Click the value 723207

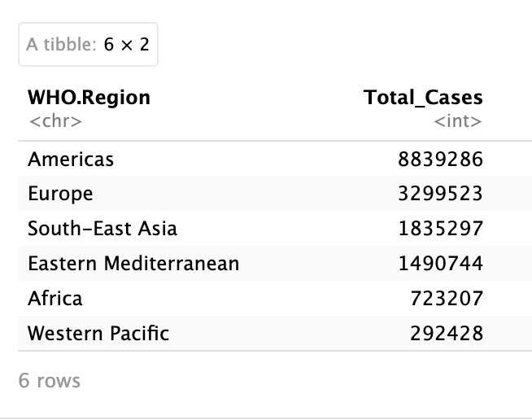[x=447, y=299]
